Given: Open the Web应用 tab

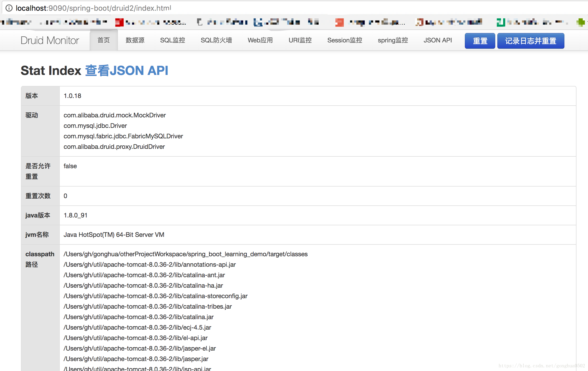Looking at the screenshot, I should click(260, 40).
